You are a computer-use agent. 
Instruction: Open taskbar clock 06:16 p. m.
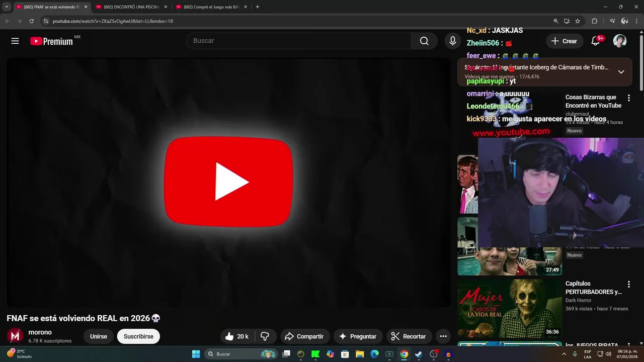(x=627, y=354)
